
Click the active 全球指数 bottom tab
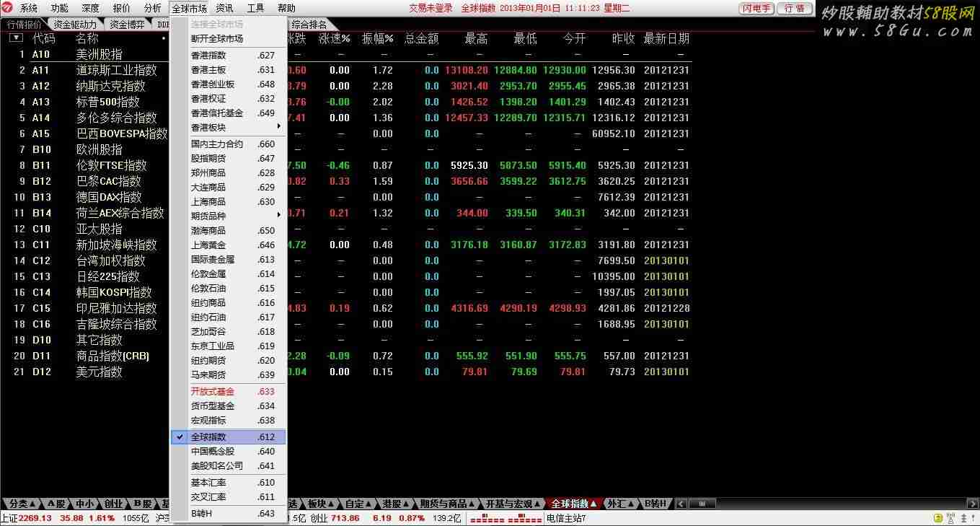tap(575, 504)
